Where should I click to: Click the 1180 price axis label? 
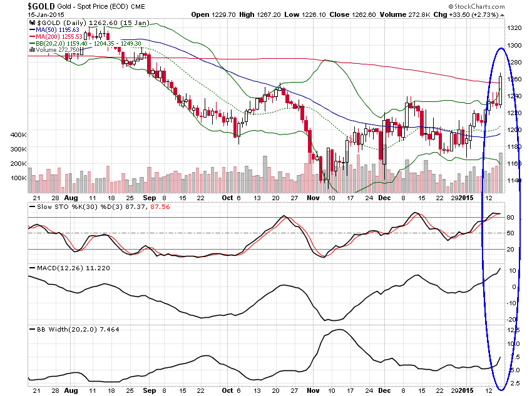(514, 147)
